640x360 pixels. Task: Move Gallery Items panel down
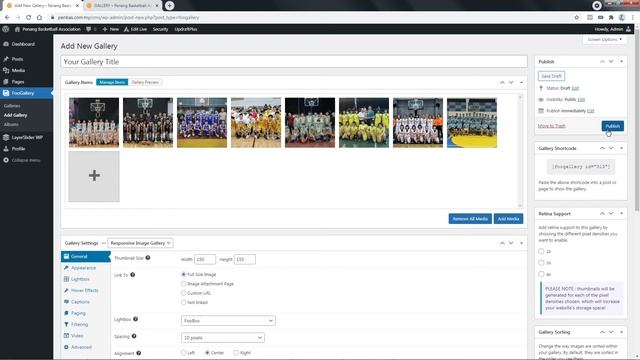(x=511, y=82)
